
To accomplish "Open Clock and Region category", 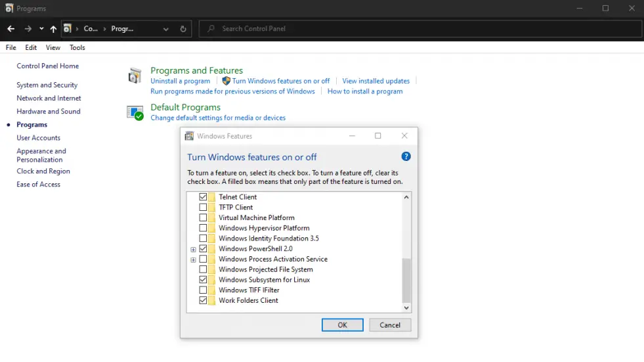I will pyautogui.click(x=43, y=171).
